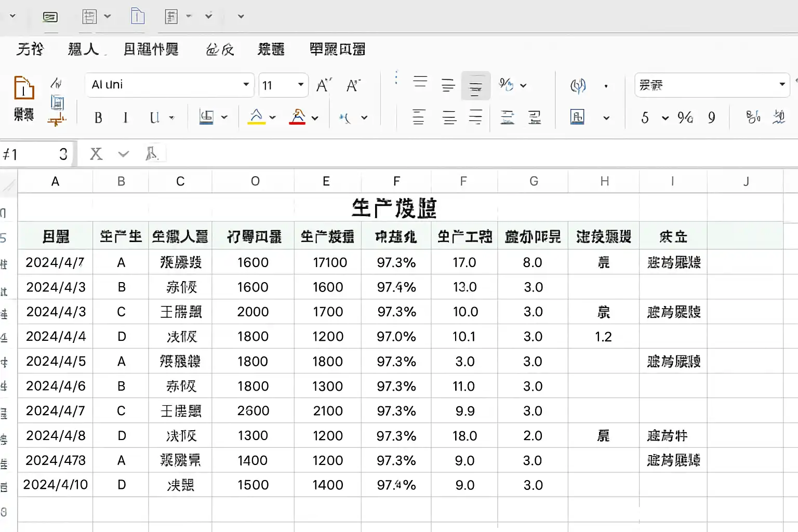
Task: Click the yellow fill color swatch
Action: click(x=256, y=117)
